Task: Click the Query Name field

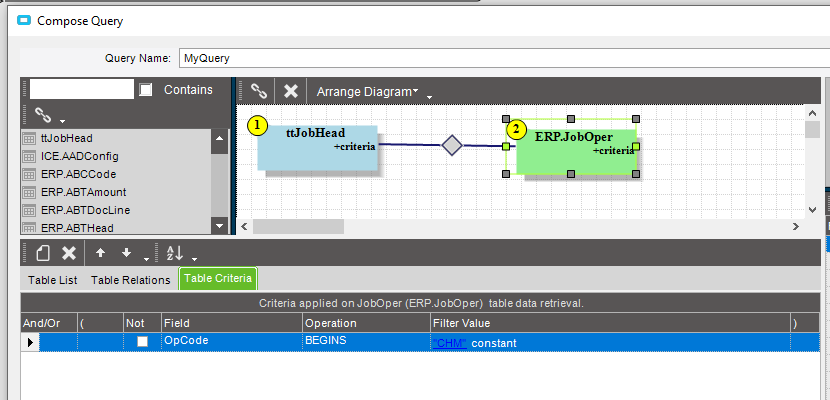Action: point(504,58)
